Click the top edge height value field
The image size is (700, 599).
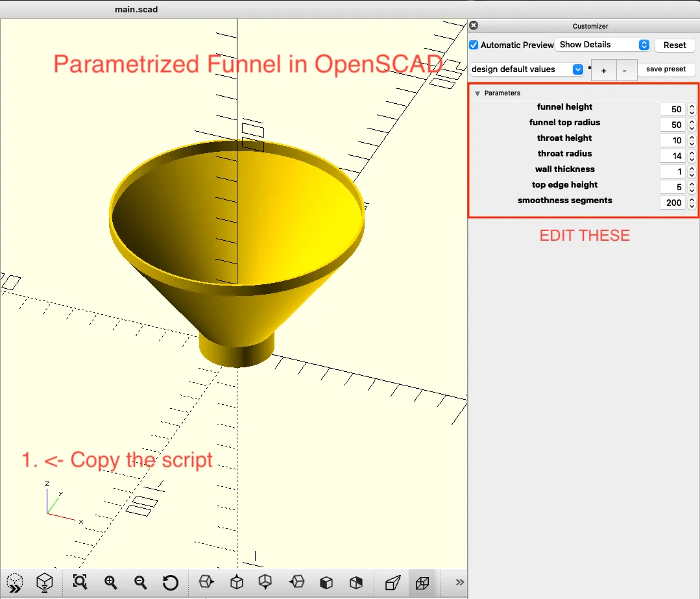coord(672,187)
